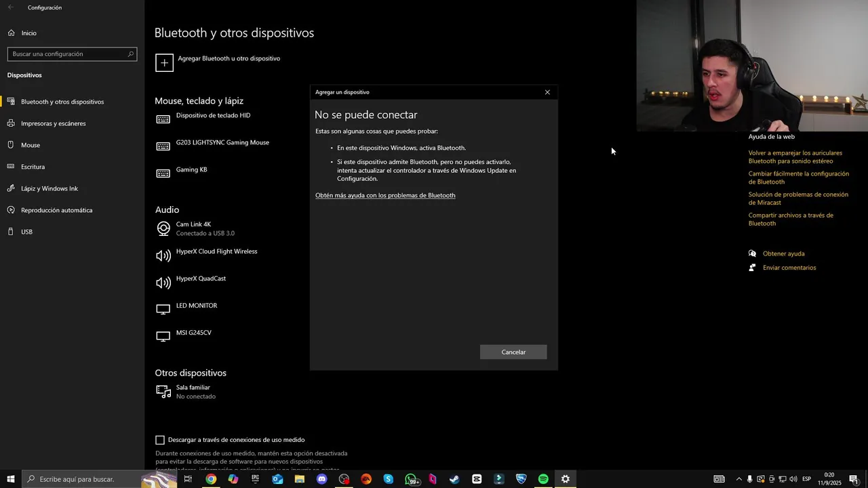Open Steam from the taskbar
868x488 pixels.
[454, 479]
